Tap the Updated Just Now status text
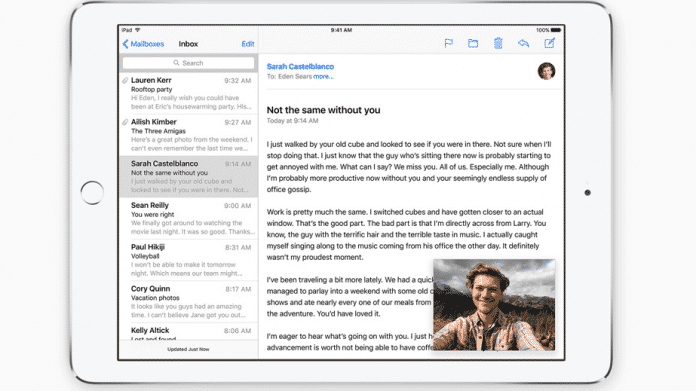The width and height of the screenshot is (696, 391). pyautogui.click(x=188, y=349)
